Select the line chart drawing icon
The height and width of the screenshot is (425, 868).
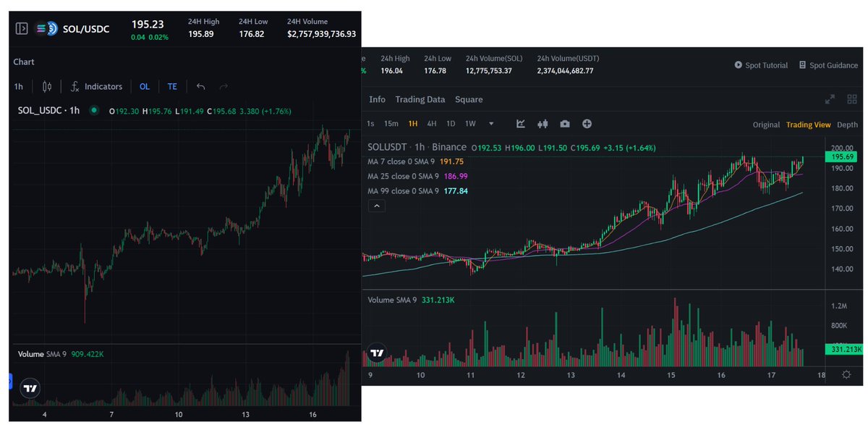[521, 124]
